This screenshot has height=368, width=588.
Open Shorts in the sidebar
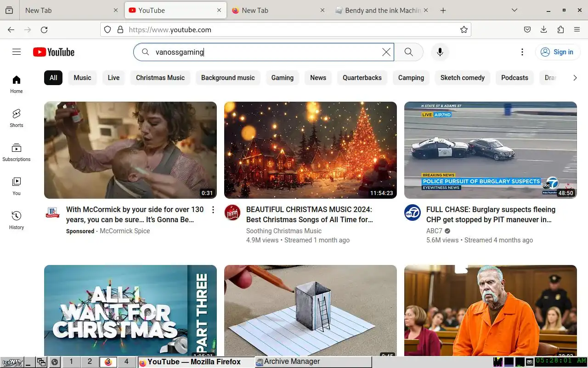[x=17, y=118]
